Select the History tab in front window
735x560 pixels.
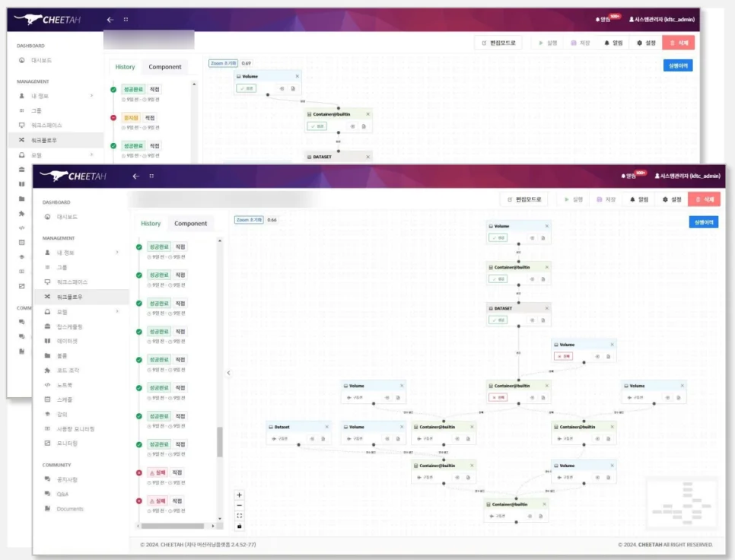click(x=151, y=224)
